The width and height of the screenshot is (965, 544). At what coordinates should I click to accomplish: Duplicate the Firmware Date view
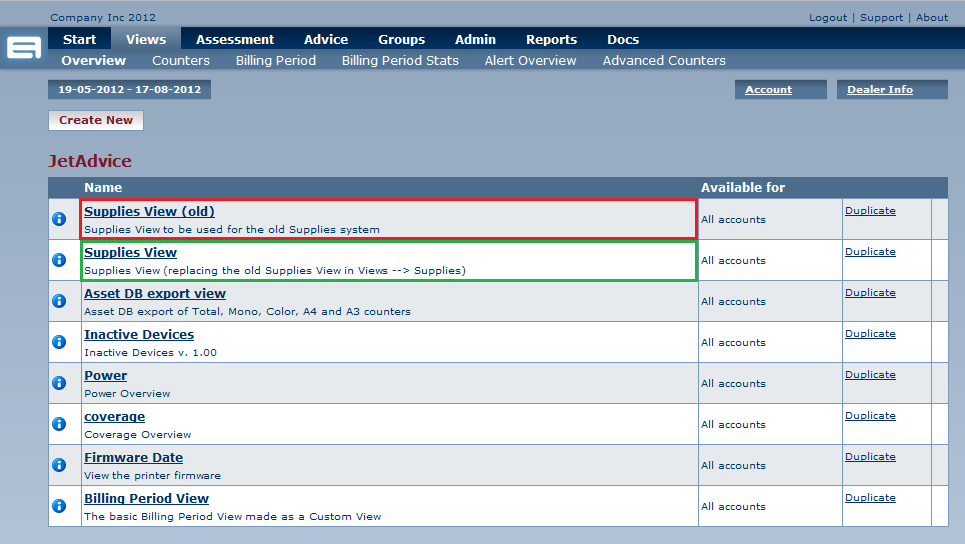click(870, 457)
